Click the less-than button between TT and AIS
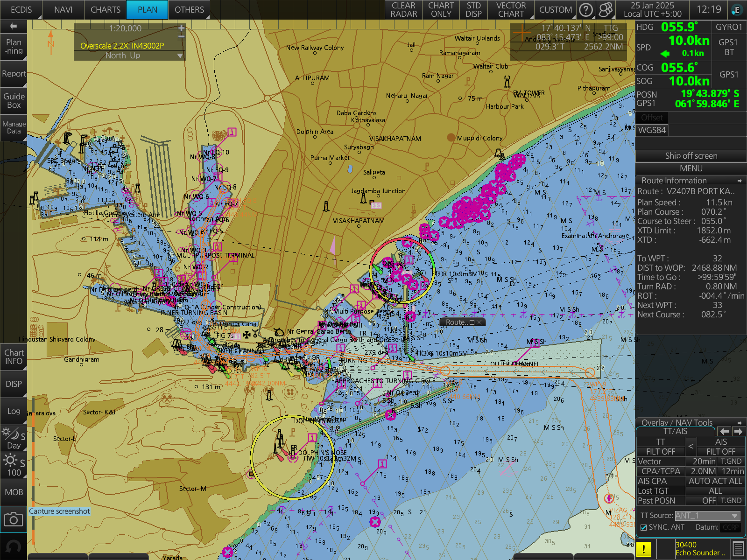The width and height of the screenshot is (747, 560). point(691,447)
